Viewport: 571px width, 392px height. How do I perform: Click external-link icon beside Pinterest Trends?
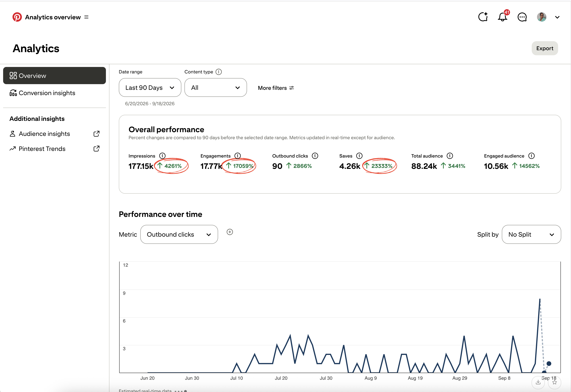pos(96,149)
